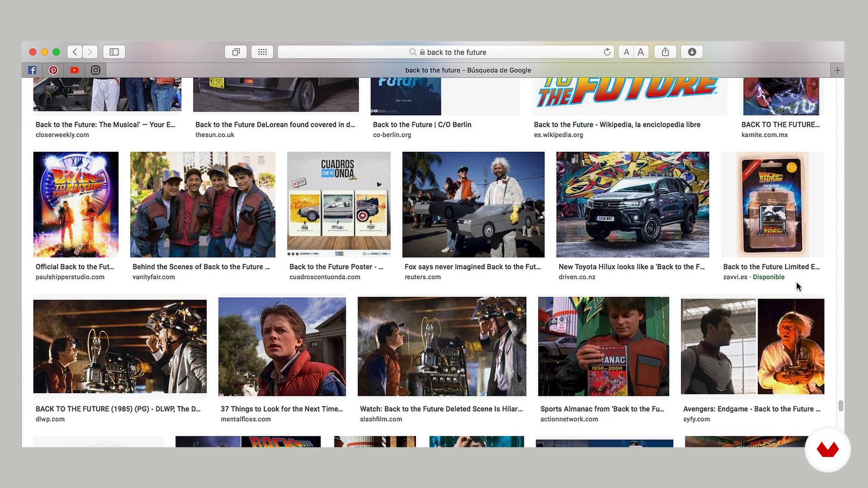Click the paulshipperstudio.com source text
This screenshot has width=868, height=488.
(x=70, y=277)
